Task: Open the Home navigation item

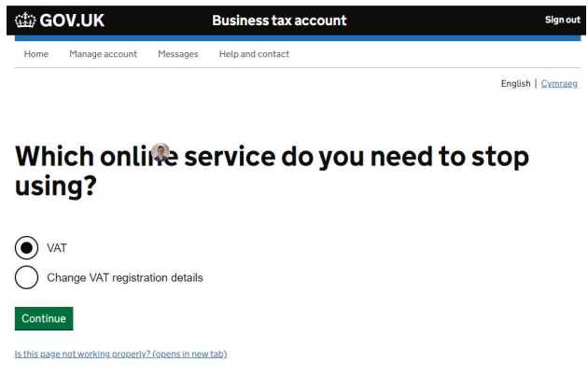Action: point(36,54)
